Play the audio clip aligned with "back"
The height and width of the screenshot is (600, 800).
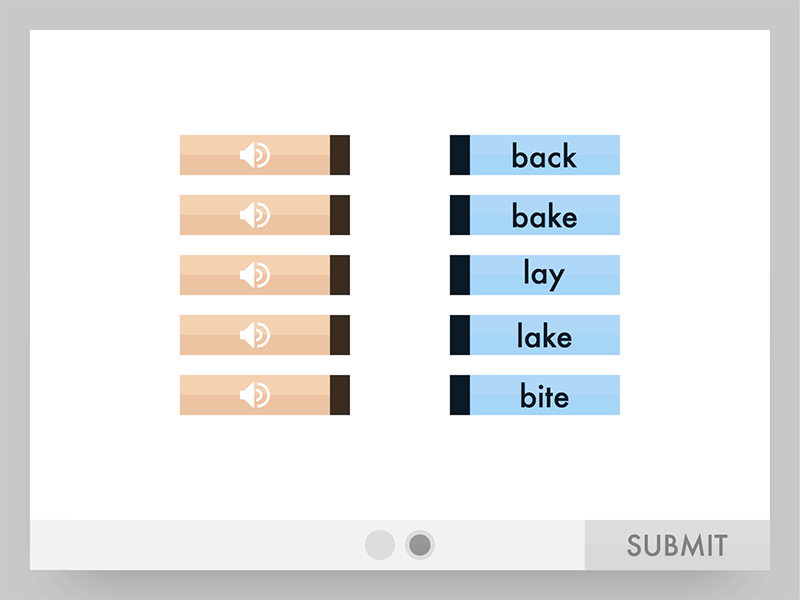pyautogui.click(x=255, y=155)
